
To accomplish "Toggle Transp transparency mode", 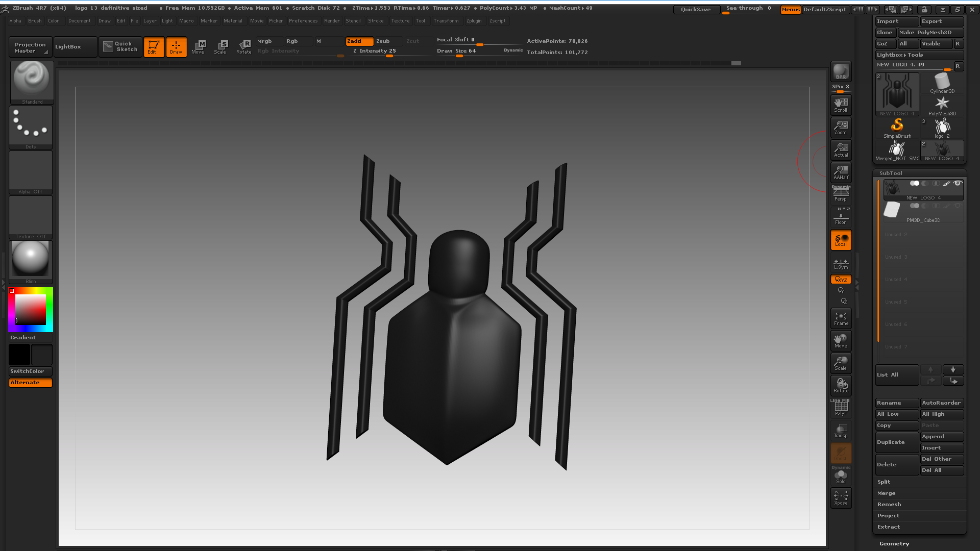I will click(x=841, y=430).
